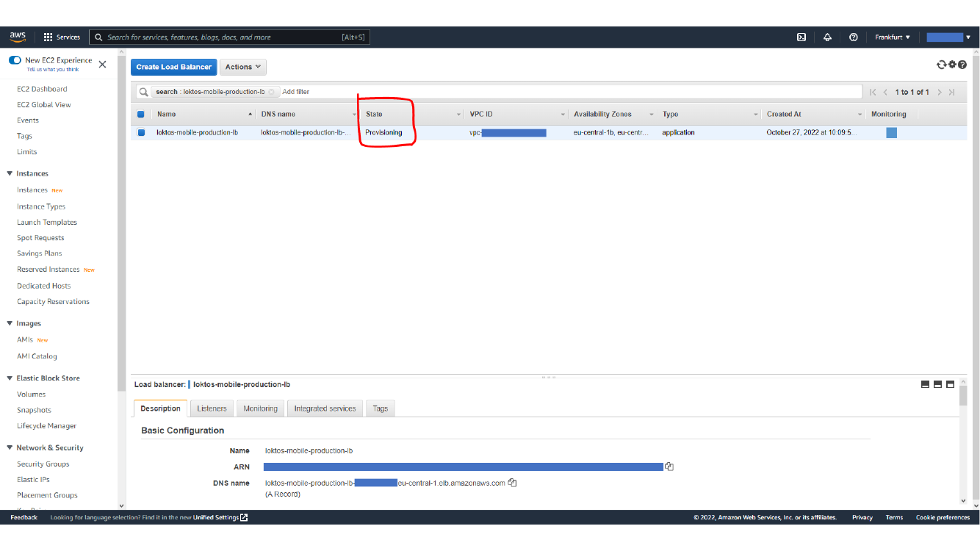Open Snapshots in sidebar

click(x=34, y=410)
